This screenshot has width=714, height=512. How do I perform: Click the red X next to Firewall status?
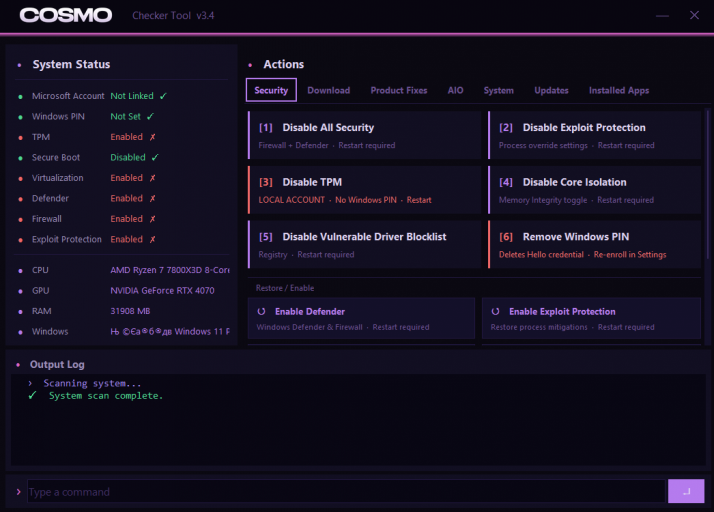153,219
